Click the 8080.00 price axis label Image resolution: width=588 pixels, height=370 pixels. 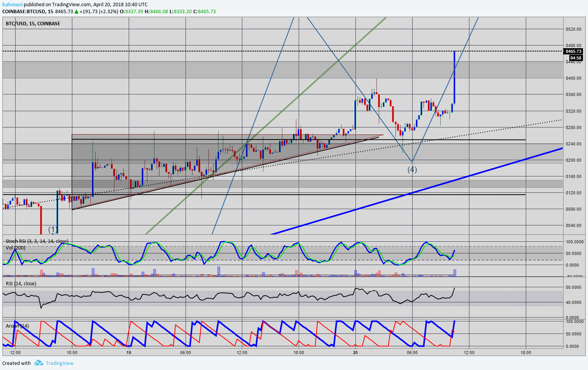tap(574, 209)
